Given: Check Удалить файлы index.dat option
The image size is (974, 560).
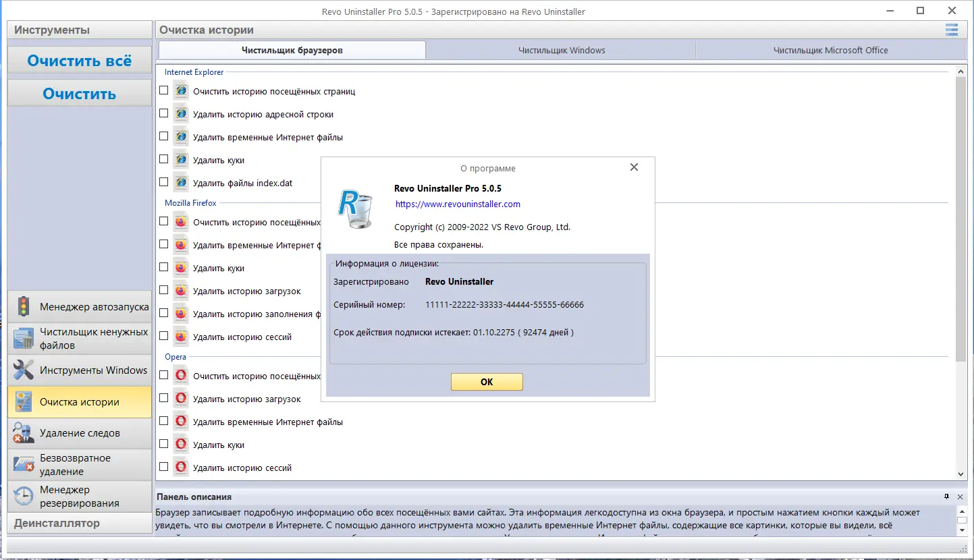Looking at the screenshot, I should (163, 181).
